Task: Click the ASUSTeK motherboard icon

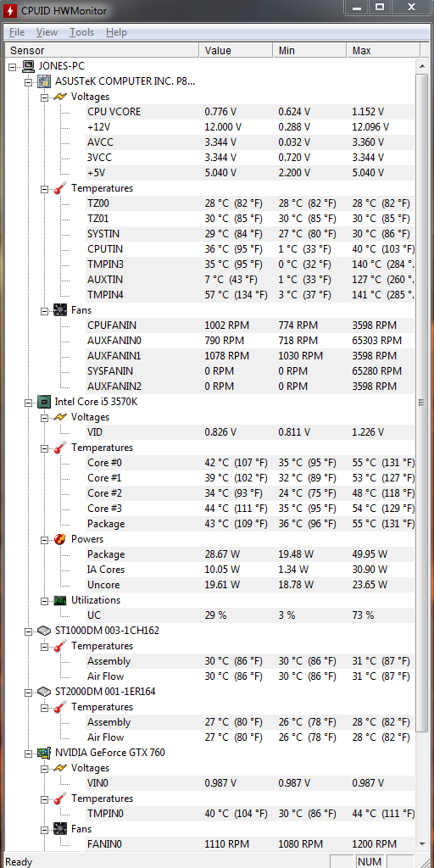Action: click(x=44, y=81)
